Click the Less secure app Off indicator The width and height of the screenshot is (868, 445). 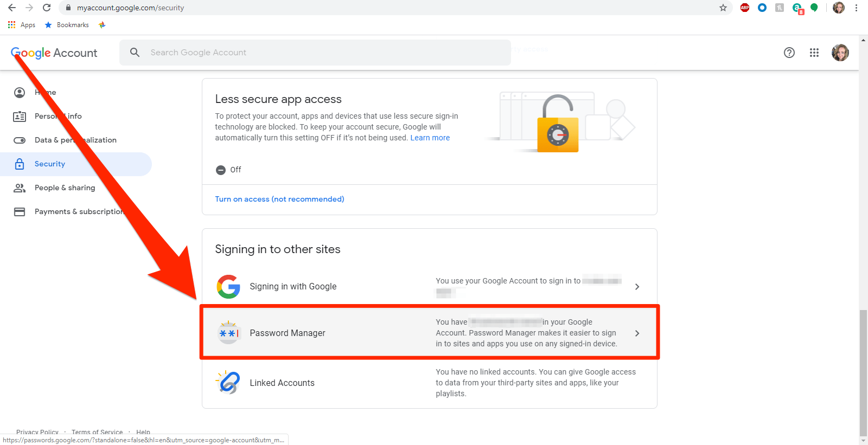point(228,170)
